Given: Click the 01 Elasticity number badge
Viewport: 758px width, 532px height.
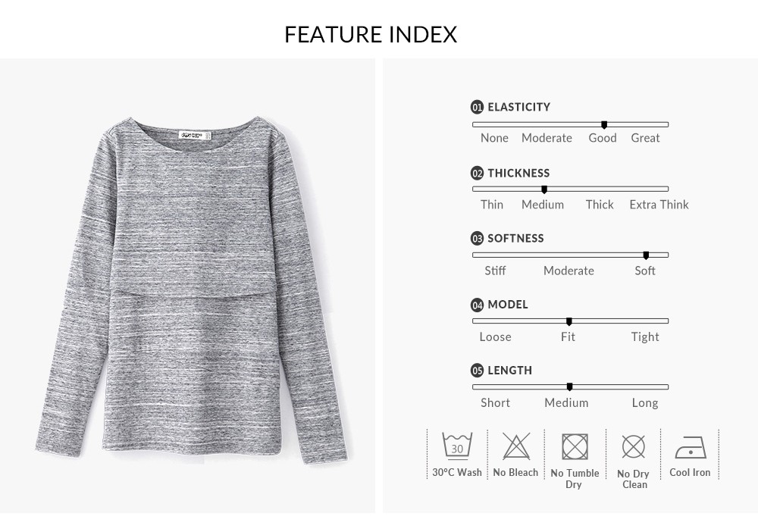Looking at the screenshot, I should tap(477, 108).
